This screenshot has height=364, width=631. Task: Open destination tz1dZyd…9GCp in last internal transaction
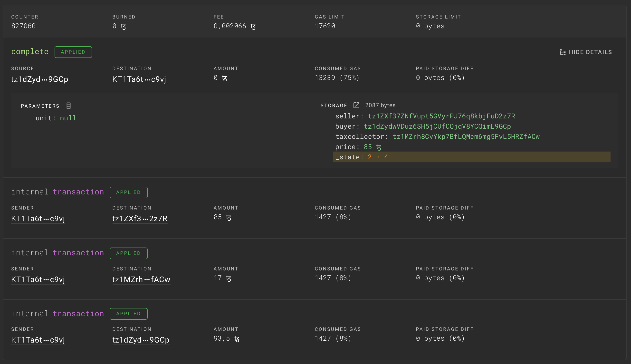point(141,340)
